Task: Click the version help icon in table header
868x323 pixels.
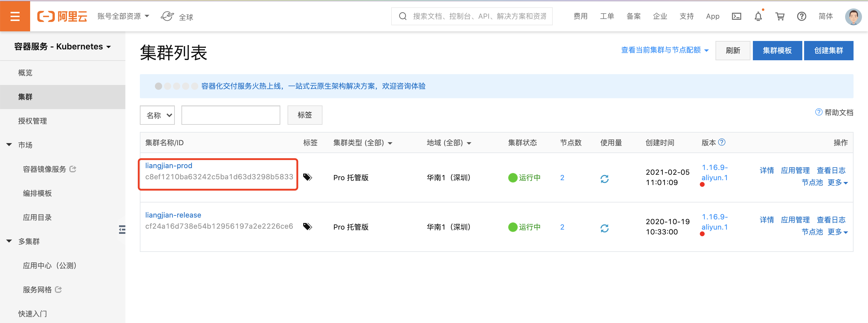Action: [x=722, y=142]
